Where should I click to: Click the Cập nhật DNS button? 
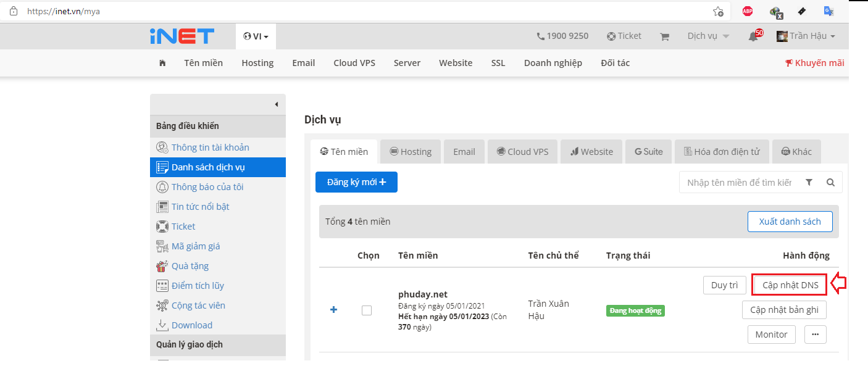tap(790, 285)
